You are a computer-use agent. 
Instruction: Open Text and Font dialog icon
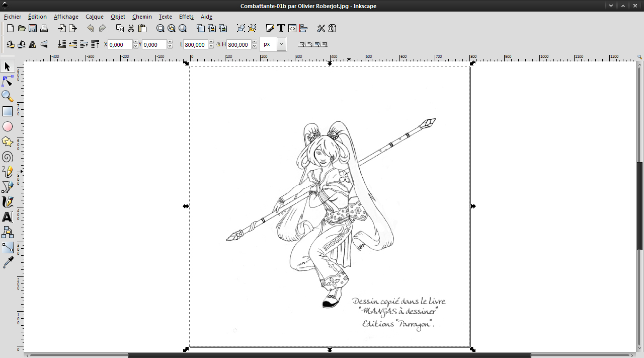[x=281, y=28]
